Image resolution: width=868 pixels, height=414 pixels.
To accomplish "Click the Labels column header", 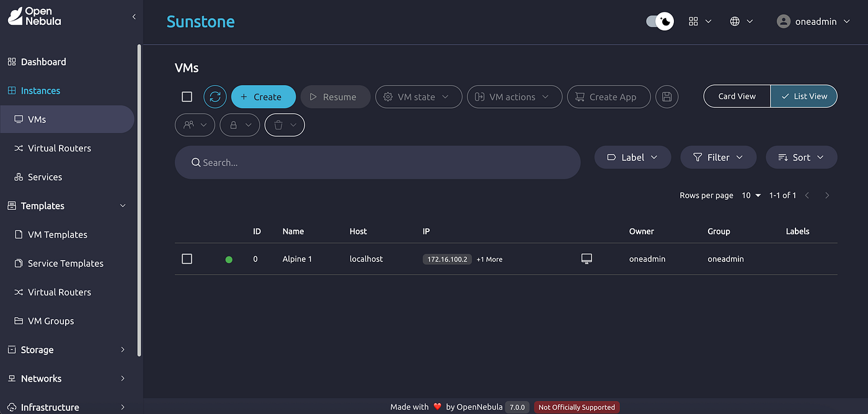I will coord(797,231).
